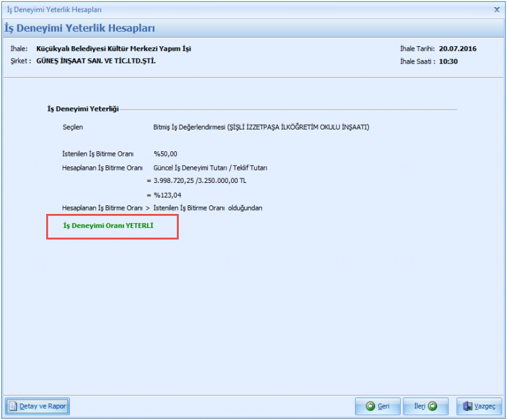Click the GÜNEŞ İNŞAAT company name
Screen dimensions: 507x420
[x=96, y=61]
